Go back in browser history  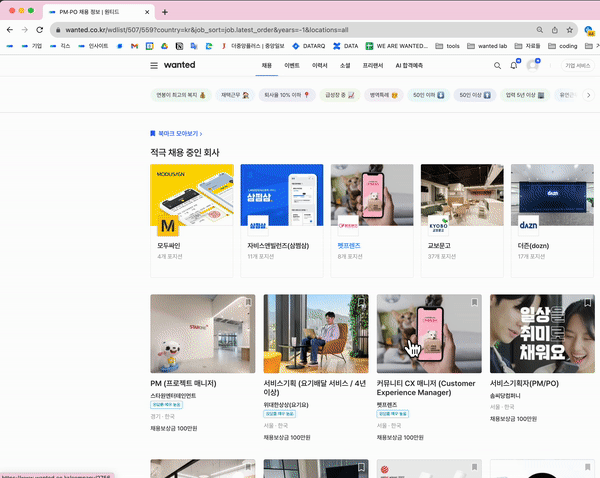[10, 30]
